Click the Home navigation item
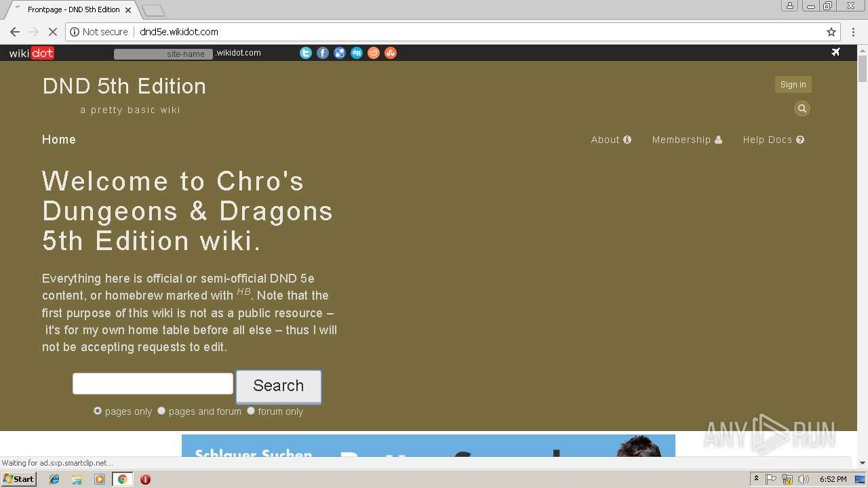The image size is (868, 488). pyautogui.click(x=59, y=140)
